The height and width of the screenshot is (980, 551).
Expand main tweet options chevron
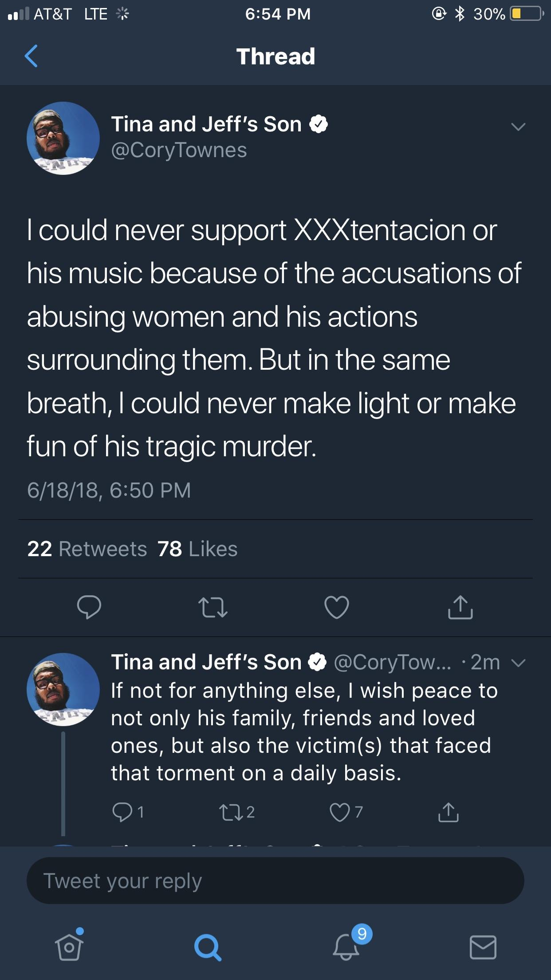tap(518, 127)
